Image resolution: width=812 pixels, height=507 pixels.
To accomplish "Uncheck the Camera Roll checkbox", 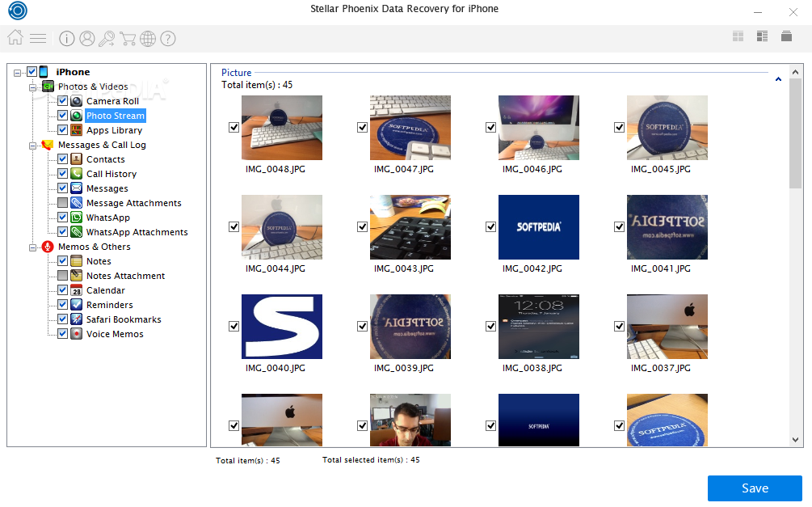I will (62, 100).
